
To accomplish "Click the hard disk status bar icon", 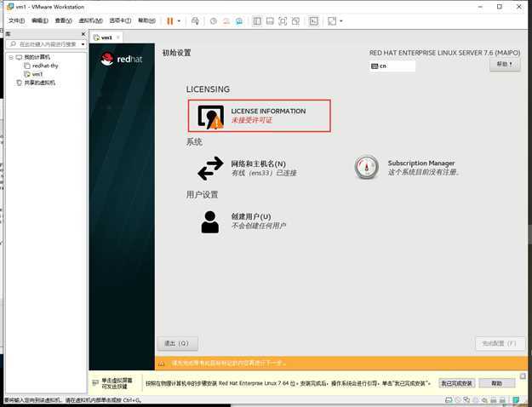I will pyautogui.click(x=449, y=400).
